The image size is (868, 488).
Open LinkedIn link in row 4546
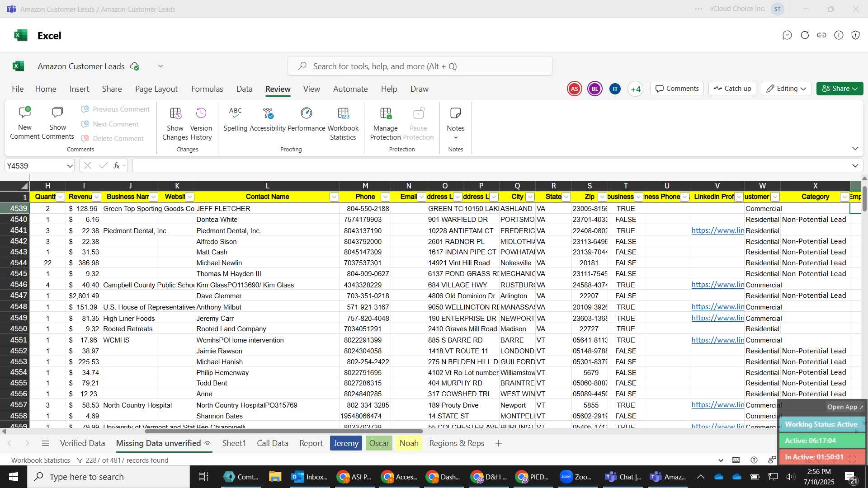[x=717, y=285]
